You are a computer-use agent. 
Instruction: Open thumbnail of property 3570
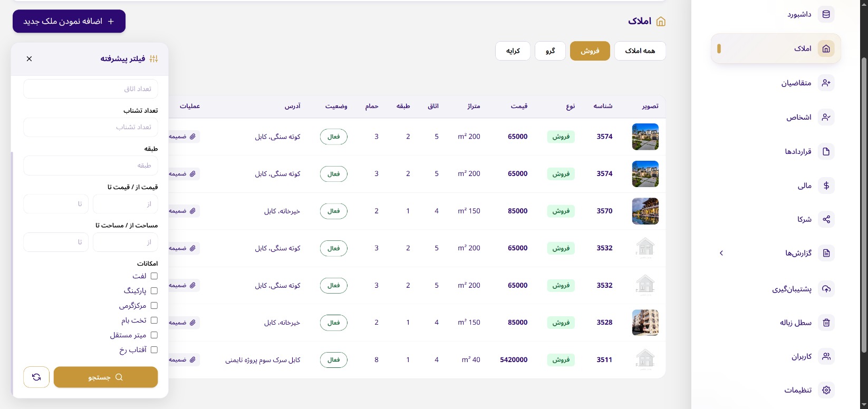point(645,211)
